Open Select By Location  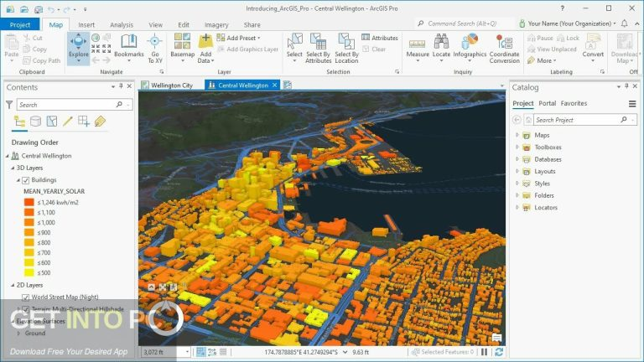tap(346, 49)
